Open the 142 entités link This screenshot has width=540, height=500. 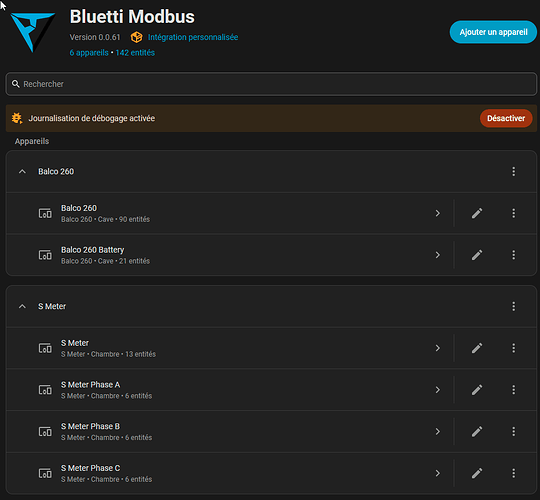pos(135,53)
